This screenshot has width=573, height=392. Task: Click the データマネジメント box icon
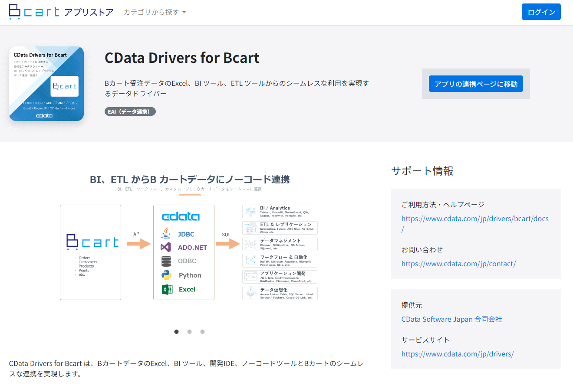pos(250,244)
